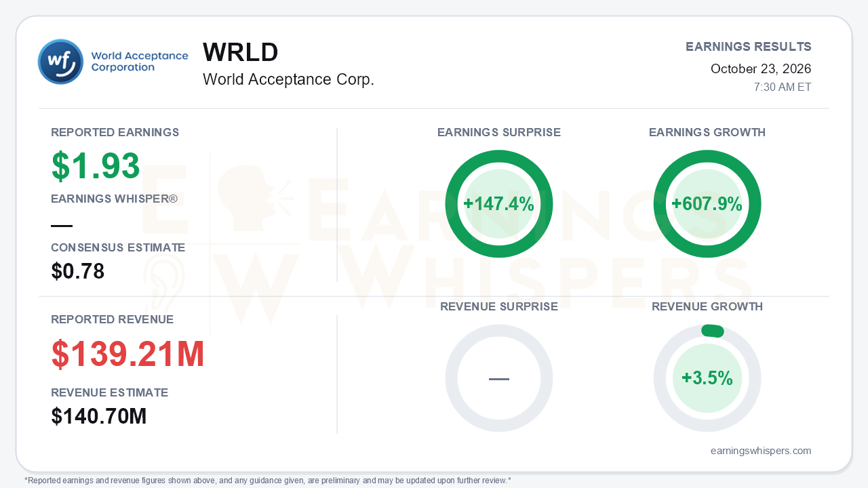Image resolution: width=868 pixels, height=488 pixels.
Task: Click the Consensus Estimate label
Action: pos(118,247)
